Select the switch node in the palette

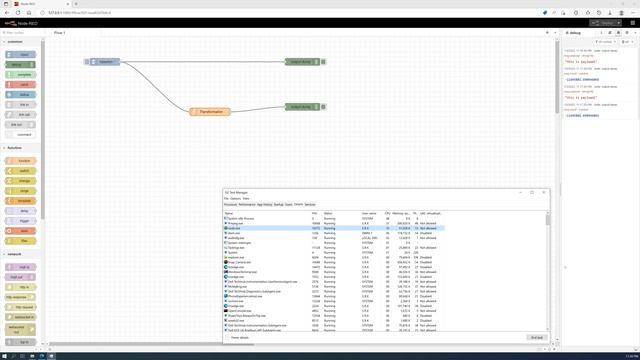(20, 171)
